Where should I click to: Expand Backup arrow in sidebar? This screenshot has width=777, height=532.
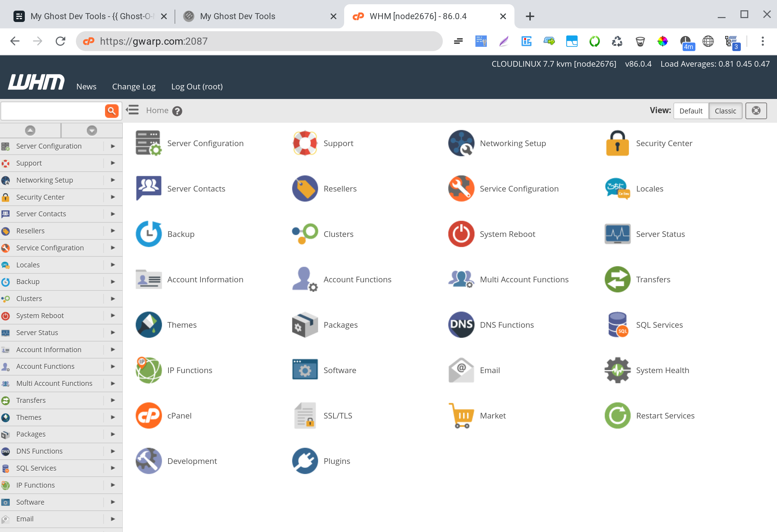coord(113,282)
